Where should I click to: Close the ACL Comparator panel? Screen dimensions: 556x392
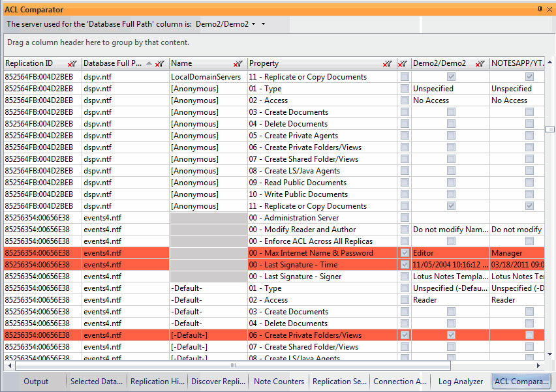coord(549,9)
